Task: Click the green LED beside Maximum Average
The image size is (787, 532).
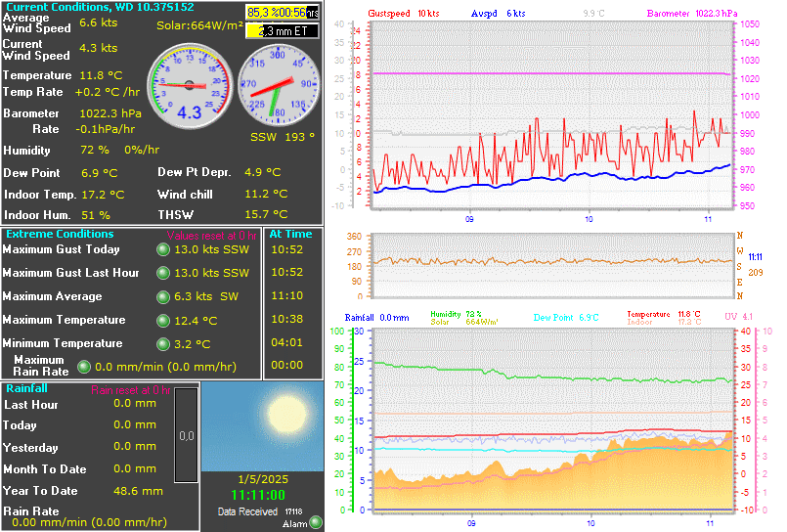Action: (x=163, y=297)
